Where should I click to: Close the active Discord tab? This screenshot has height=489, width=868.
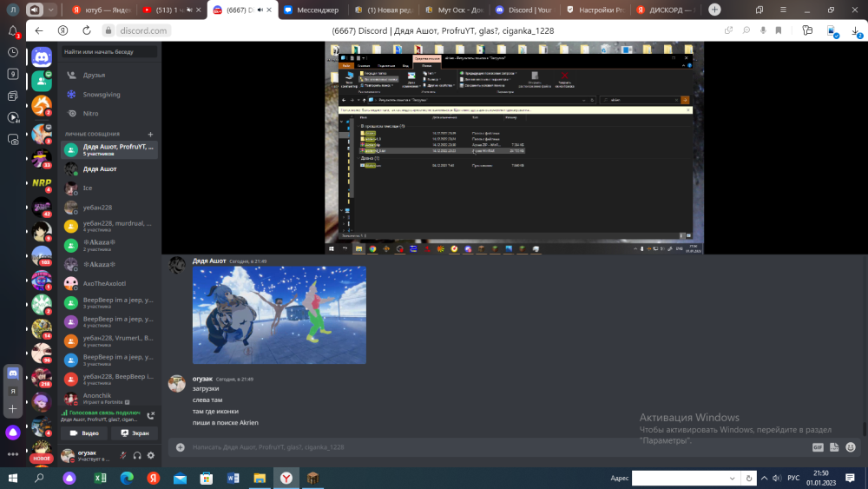click(x=269, y=10)
